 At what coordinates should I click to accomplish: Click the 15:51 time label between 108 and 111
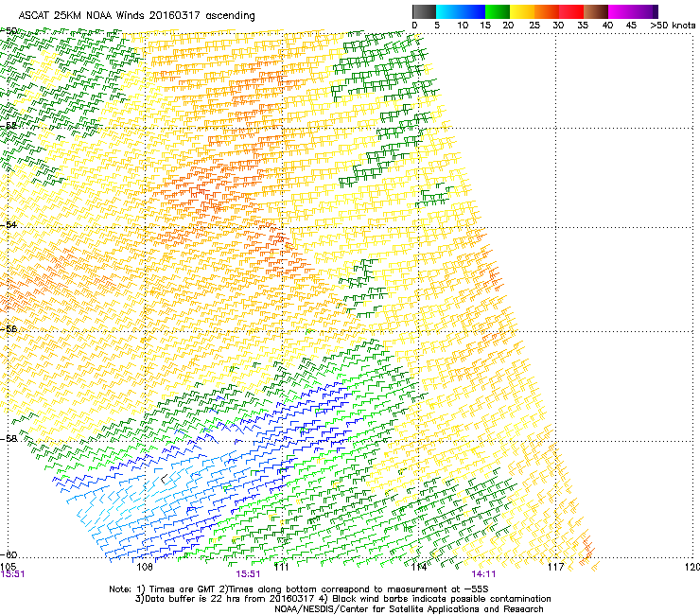pos(248,574)
